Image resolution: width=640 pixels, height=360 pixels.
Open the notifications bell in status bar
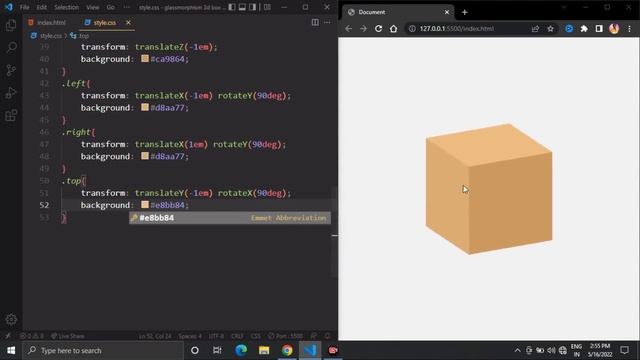[327, 336]
